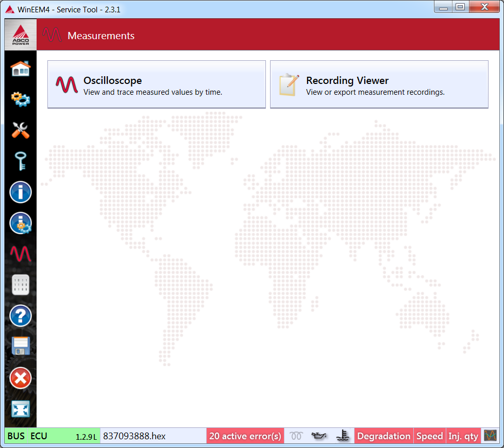Click the floppy disk save icon
This screenshot has height=448, width=504.
21,347
